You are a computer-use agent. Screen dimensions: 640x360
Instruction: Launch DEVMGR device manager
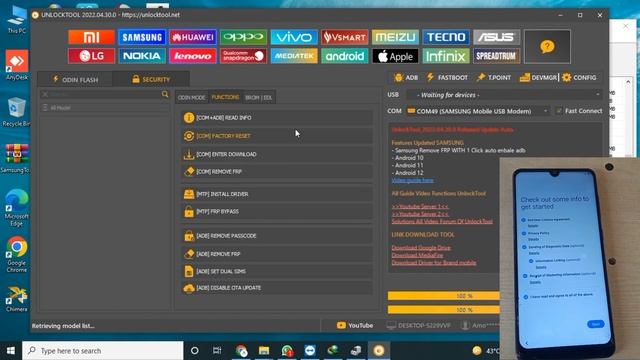point(538,78)
